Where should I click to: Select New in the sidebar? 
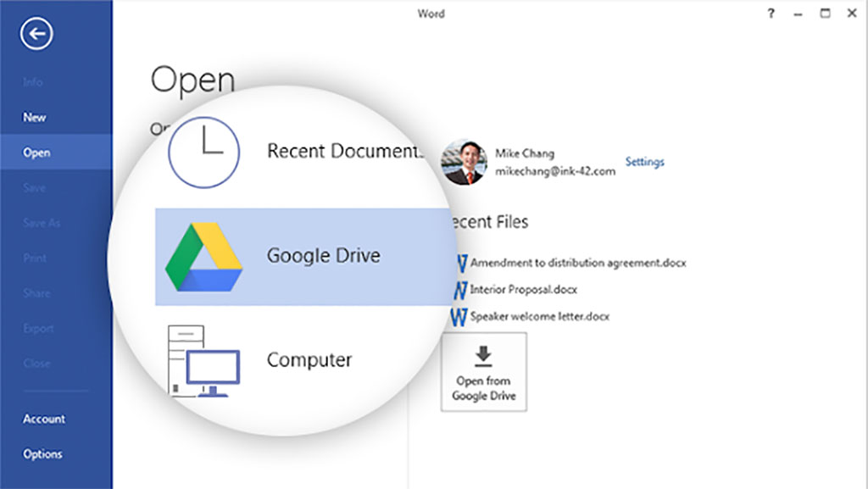pyautogui.click(x=34, y=117)
